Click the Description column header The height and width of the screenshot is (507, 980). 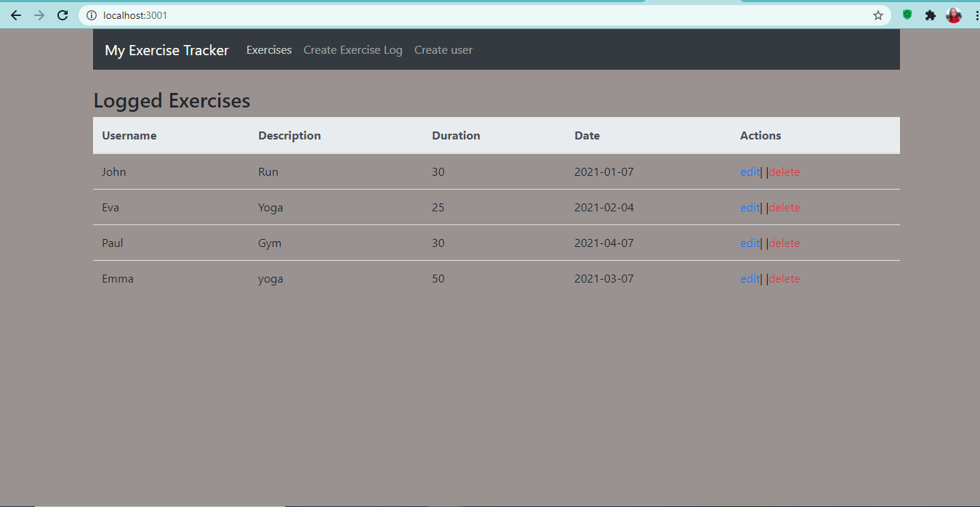point(289,136)
